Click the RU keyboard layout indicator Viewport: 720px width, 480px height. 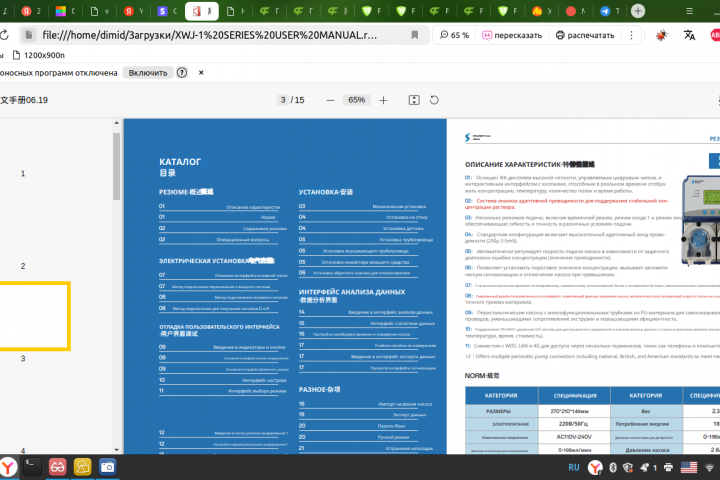pyautogui.click(x=574, y=468)
